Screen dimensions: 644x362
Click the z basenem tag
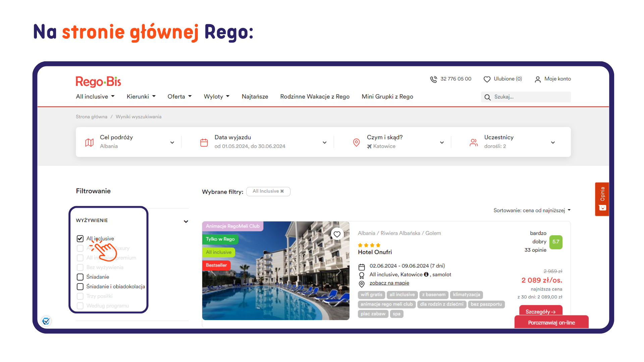[x=434, y=295]
